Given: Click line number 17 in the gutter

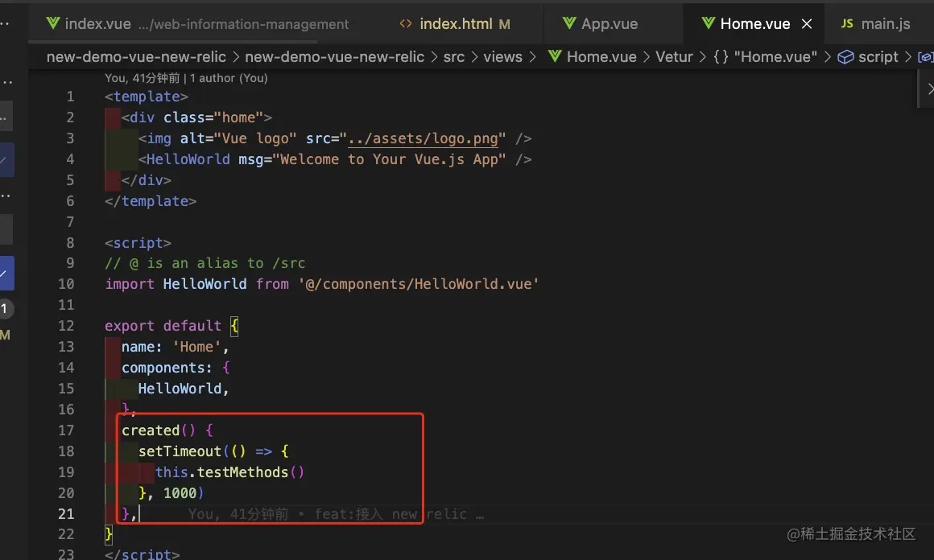Looking at the screenshot, I should [66, 430].
